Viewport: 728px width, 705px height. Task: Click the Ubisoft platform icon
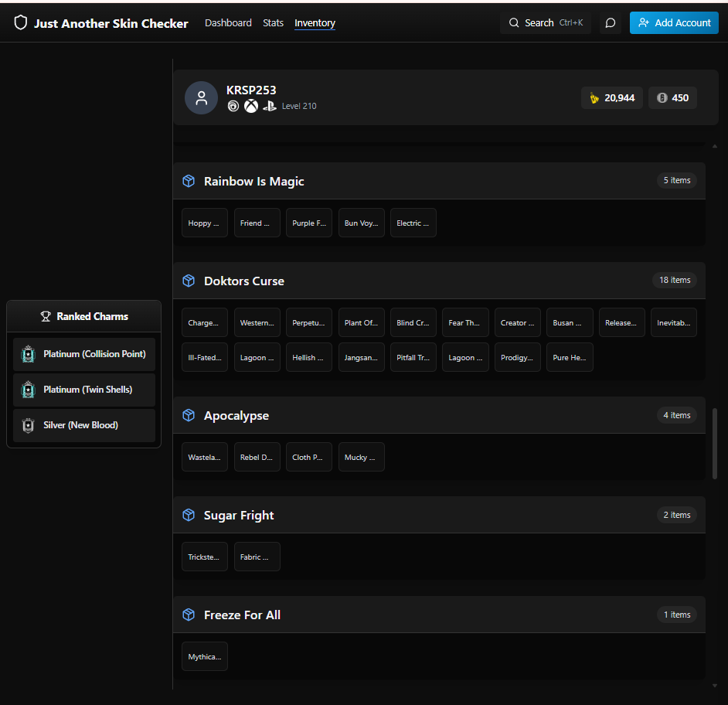point(233,107)
